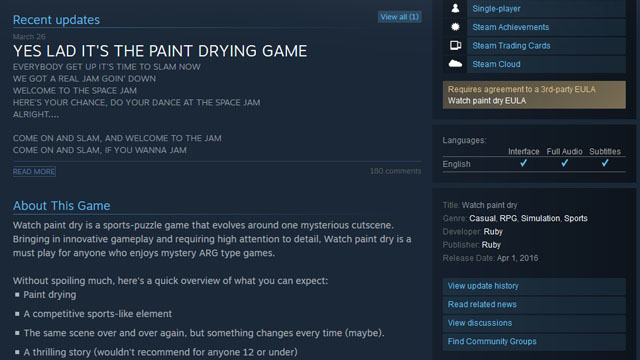
Task: Open the Watch paint dry EULA link
Action: 487,101
